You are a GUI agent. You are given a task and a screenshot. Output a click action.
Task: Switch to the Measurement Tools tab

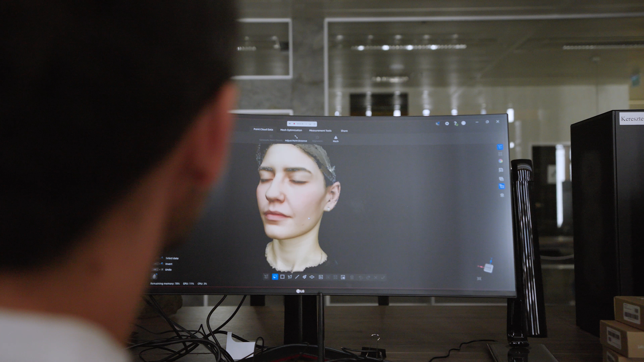point(320,131)
